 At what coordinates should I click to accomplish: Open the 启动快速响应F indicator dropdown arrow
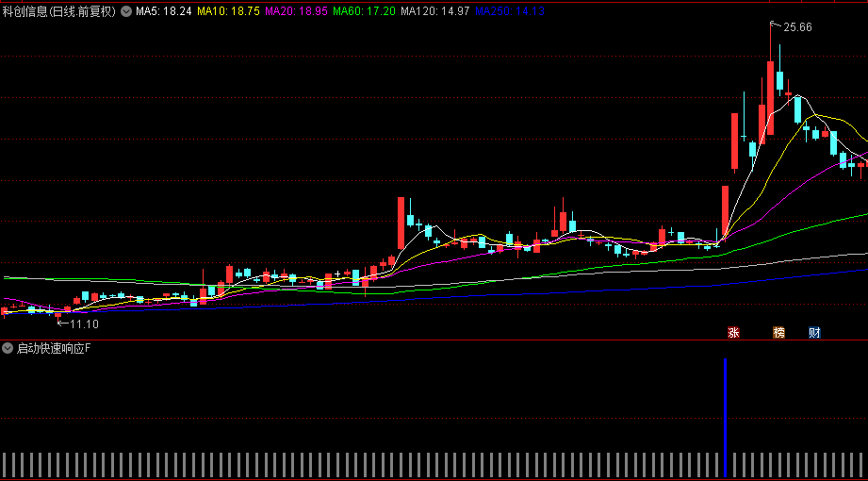[x=8, y=349]
